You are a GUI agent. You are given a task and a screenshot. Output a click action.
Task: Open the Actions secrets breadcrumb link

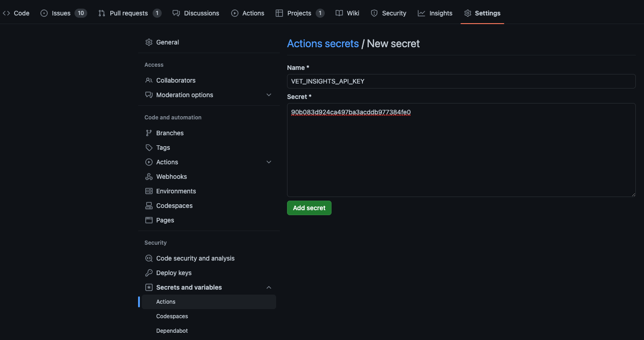click(323, 43)
